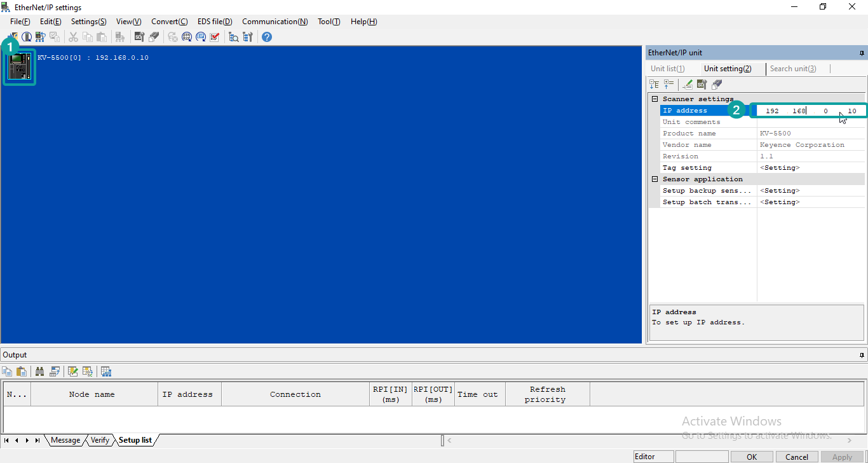Click first-tab navigation arrow in Output tabs

pos(6,440)
